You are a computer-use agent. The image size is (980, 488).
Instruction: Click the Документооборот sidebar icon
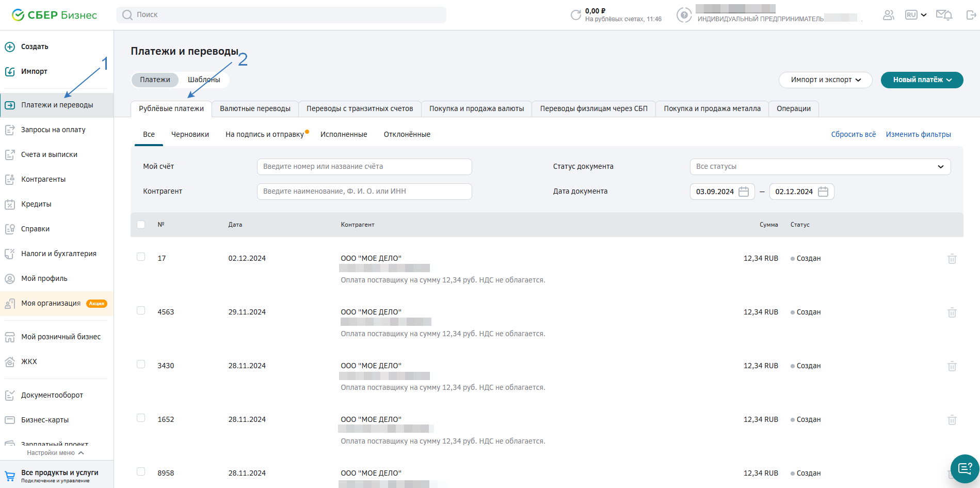tap(10, 396)
